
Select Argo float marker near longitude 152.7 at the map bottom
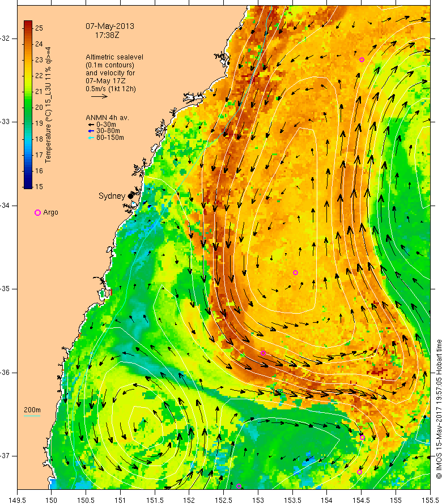click(x=239, y=486)
